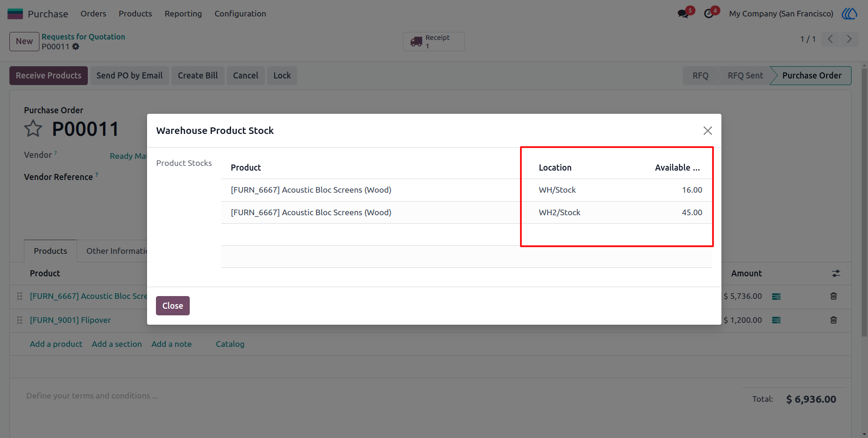868x438 pixels.
Task: Switch company via My Company (San Francisco)
Action: 781,14
